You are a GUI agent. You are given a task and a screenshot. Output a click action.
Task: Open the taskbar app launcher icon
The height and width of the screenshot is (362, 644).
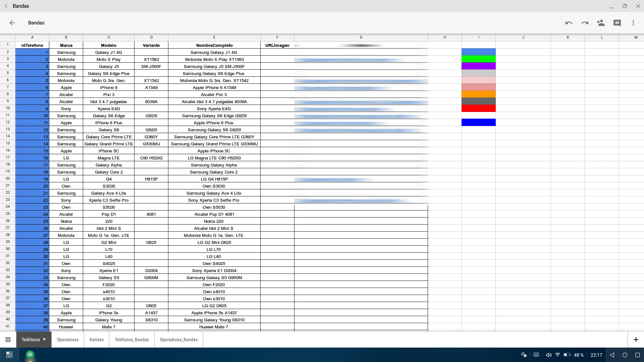click(x=9, y=355)
